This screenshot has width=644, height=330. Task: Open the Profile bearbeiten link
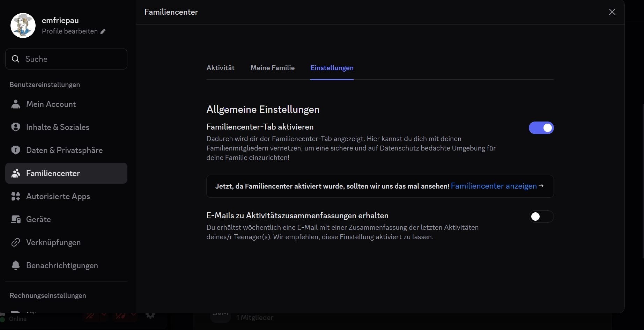pos(70,31)
